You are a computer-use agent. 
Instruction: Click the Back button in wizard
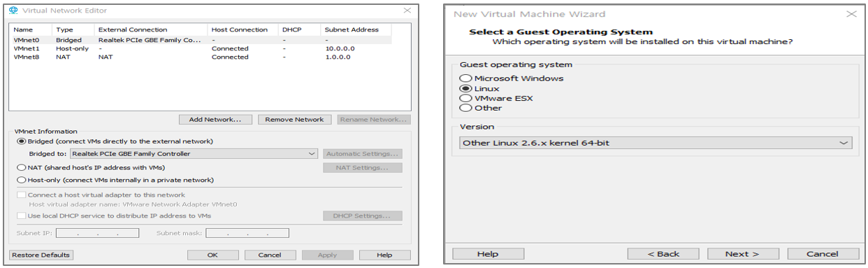coord(663,254)
